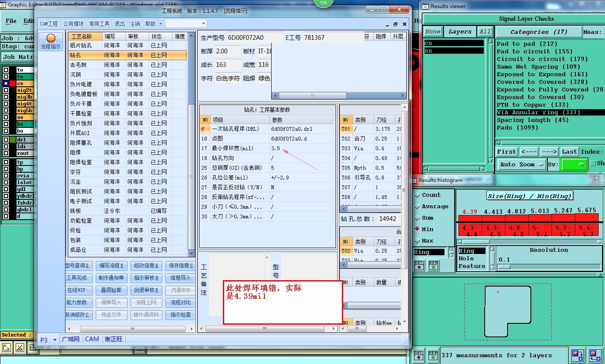Click 最小焊环宽(mil) parameter row
Image resolution: width=605 pixels, height=364 pixels.
266,149
